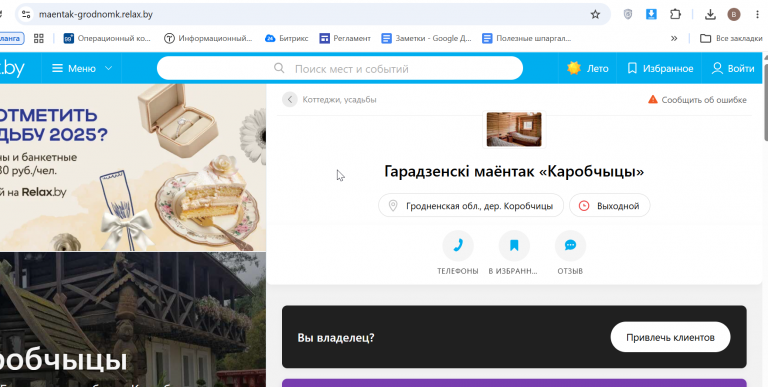Open the Лето section with sun icon
768x387 pixels.
point(587,69)
